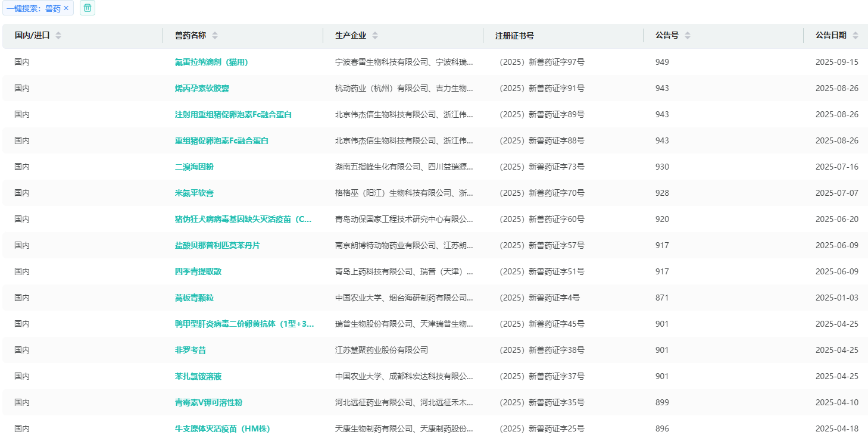Open the 青霉素V钾可溶性粉 entry
The width and height of the screenshot is (868, 438).
208,402
